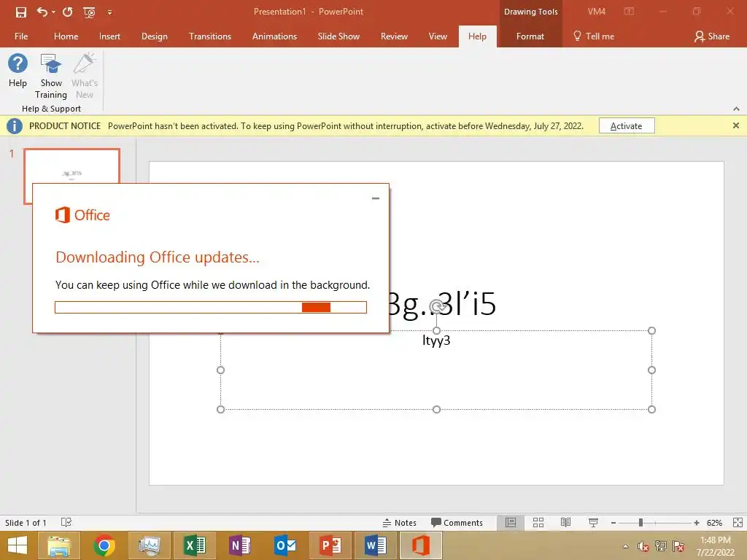Open File Explorer from taskbar
The width and height of the screenshot is (747, 560).
pyautogui.click(x=59, y=545)
